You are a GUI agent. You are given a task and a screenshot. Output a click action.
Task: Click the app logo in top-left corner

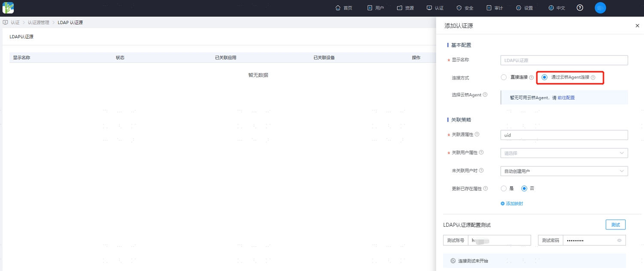pos(8,8)
